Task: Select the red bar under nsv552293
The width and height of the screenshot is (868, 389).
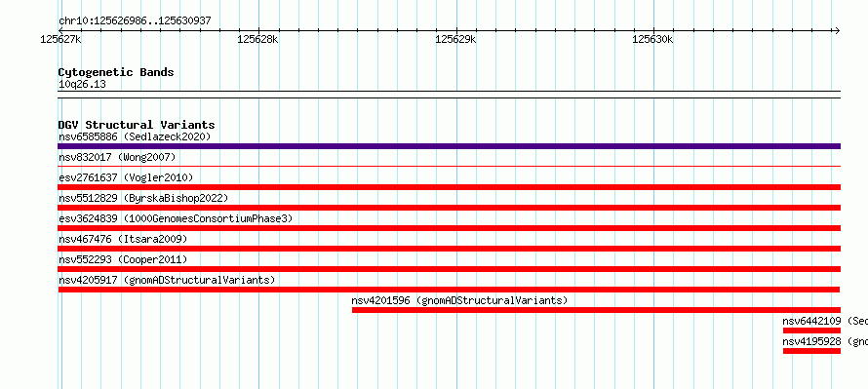Action: pyautogui.click(x=449, y=269)
